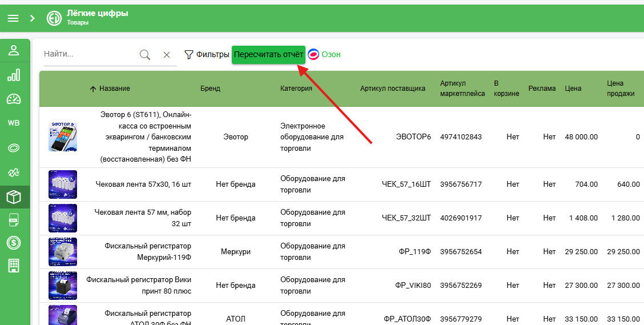
Task: Sort by the Бренд column header
Action: 210,89
